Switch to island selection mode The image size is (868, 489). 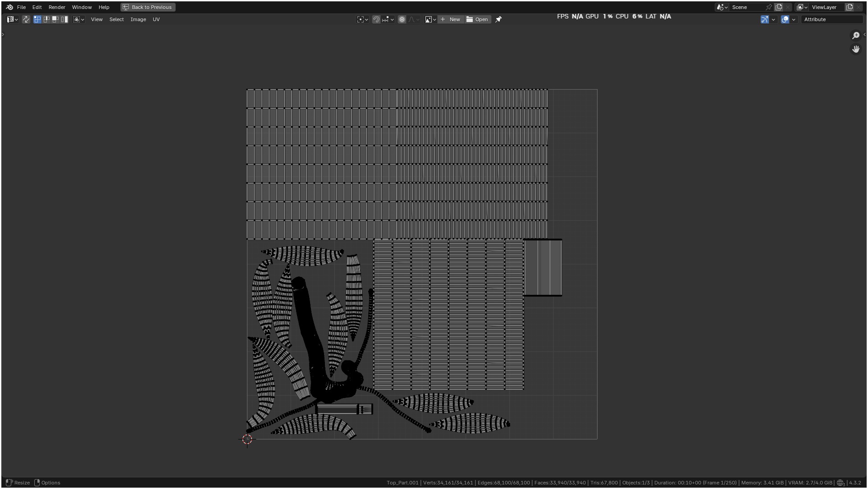[x=64, y=19]
